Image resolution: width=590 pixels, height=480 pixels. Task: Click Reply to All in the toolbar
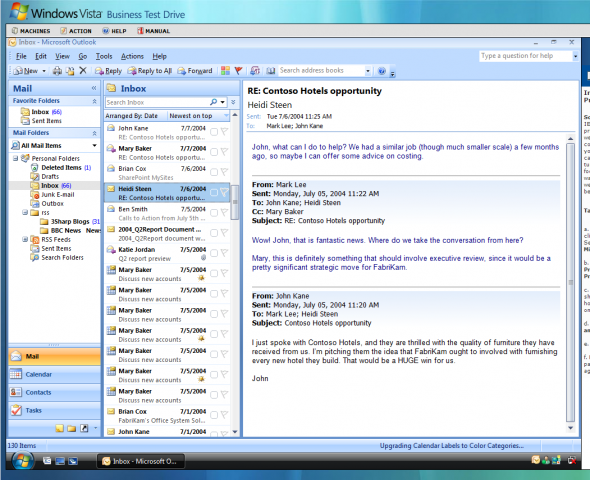(x=150, y=71)
